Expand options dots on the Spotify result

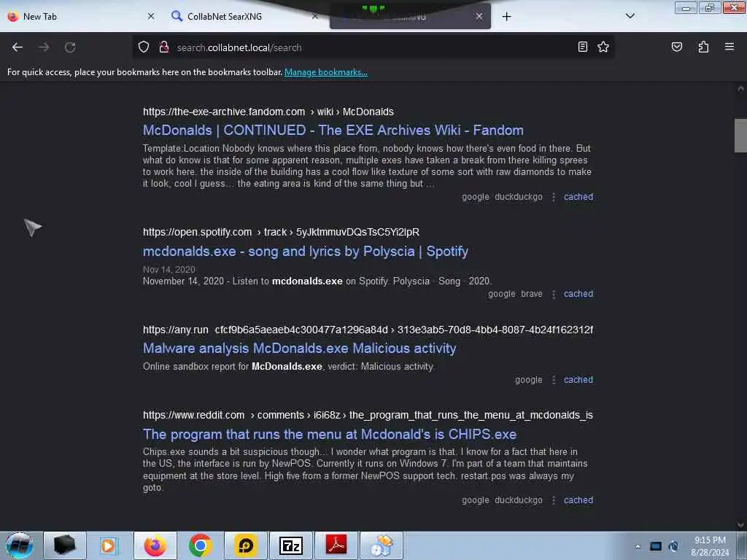click(554, 295)
